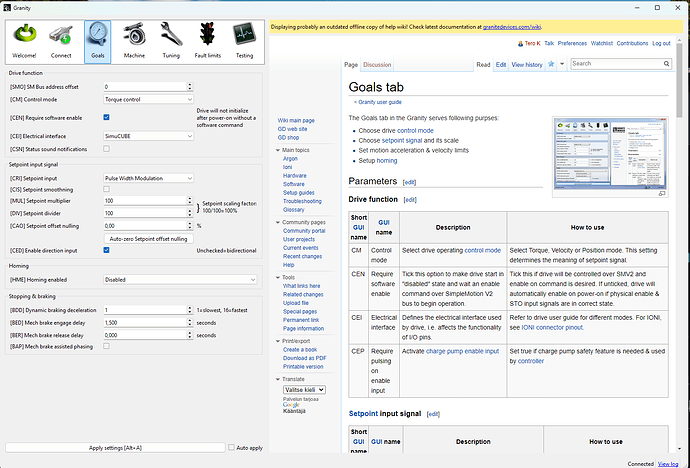Click the Mech brake release delay field

(145, 335)
